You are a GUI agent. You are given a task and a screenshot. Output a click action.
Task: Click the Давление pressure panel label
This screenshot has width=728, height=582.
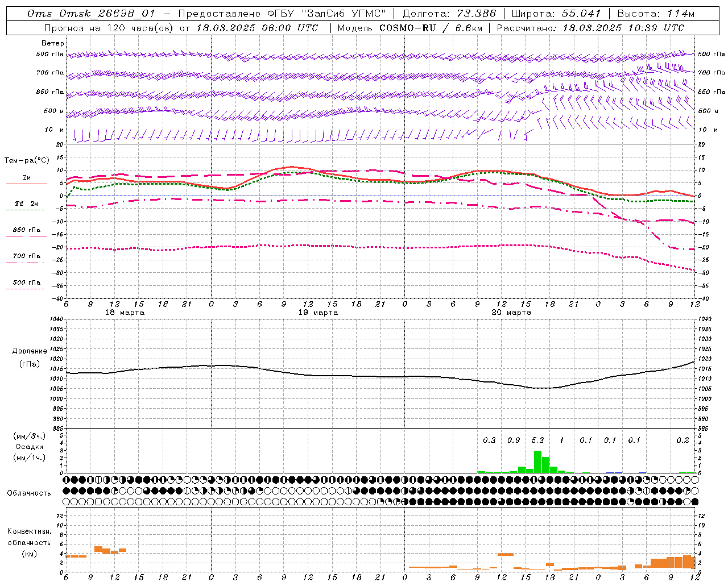[x=30, y=351]
